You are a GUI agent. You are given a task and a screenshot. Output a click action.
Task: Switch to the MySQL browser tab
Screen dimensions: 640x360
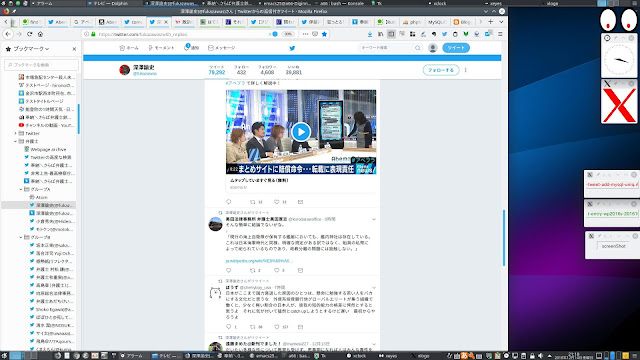(437, 22)
